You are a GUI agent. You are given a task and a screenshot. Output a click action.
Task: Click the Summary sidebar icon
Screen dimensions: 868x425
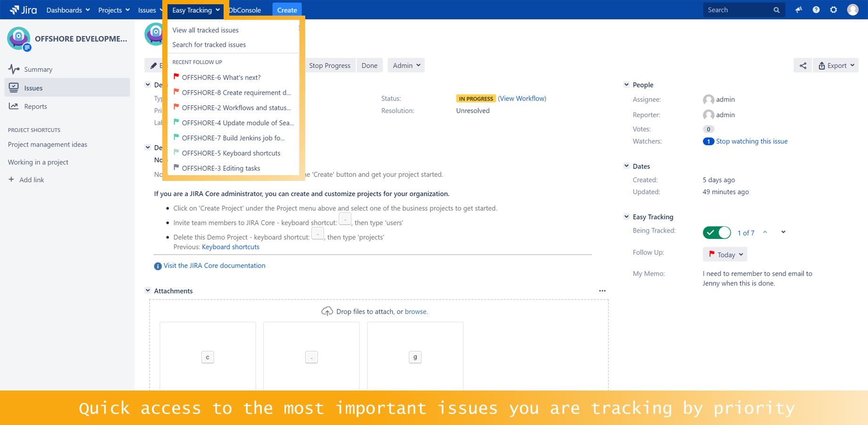tap(14, 69)
